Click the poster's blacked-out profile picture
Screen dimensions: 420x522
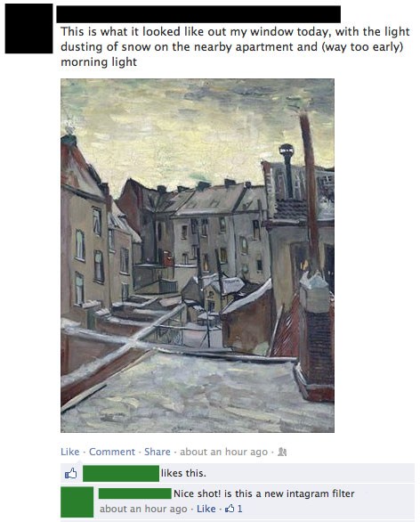pos(28,29)
